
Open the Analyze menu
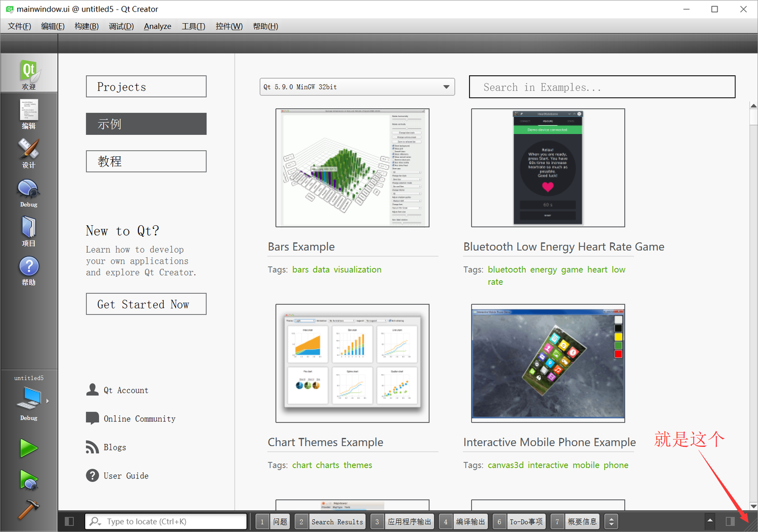[x=157, y=26]
